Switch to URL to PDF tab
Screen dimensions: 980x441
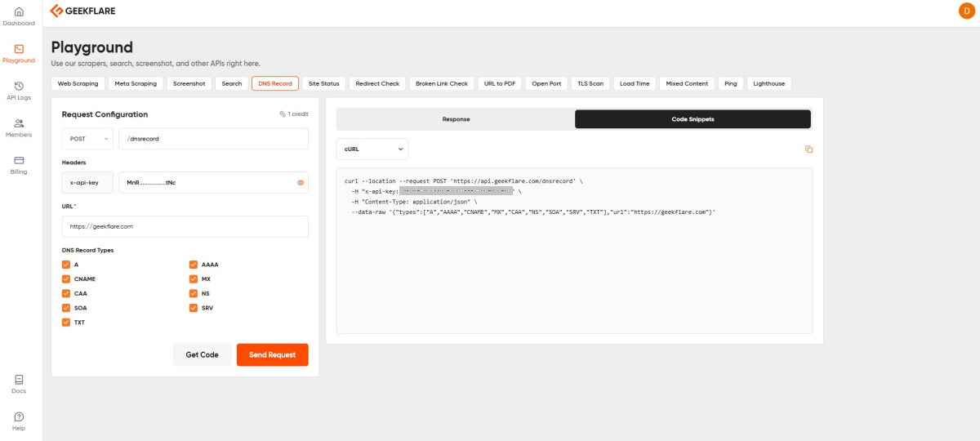[x=500, y=83]
